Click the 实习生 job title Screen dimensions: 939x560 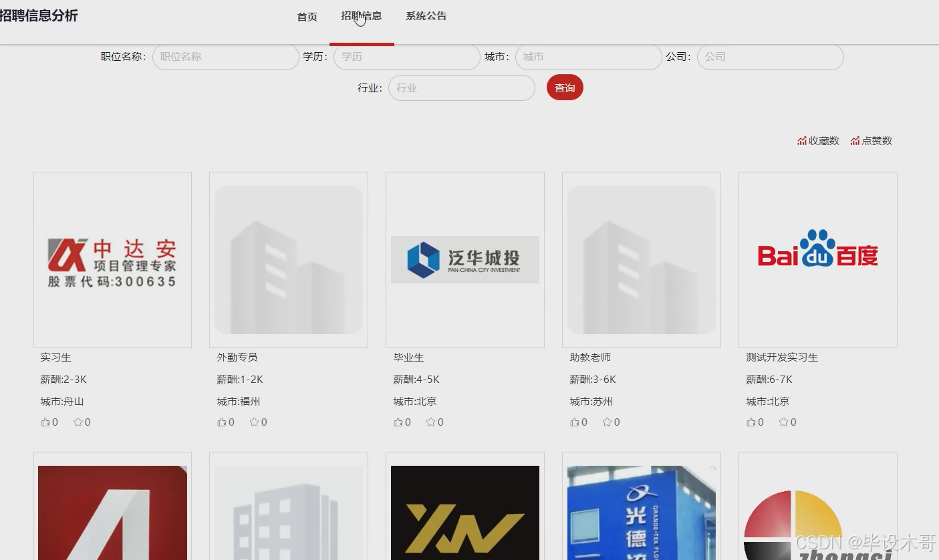[55, 358]
